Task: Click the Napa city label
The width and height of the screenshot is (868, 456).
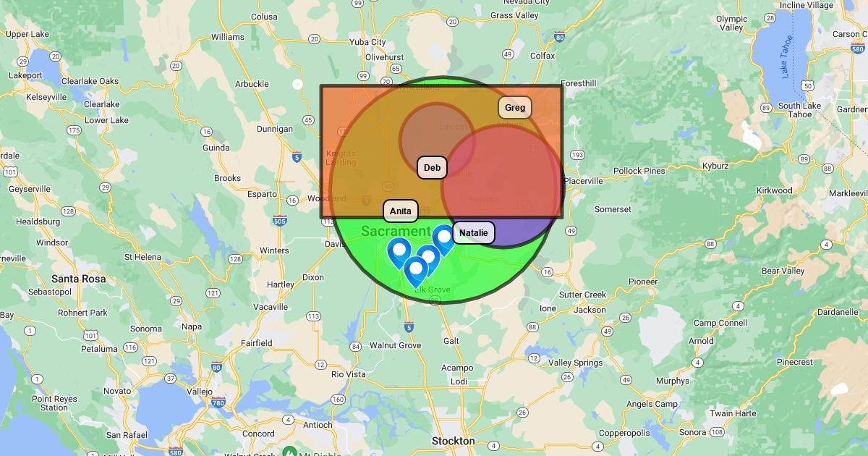Action: pos(192,326)
